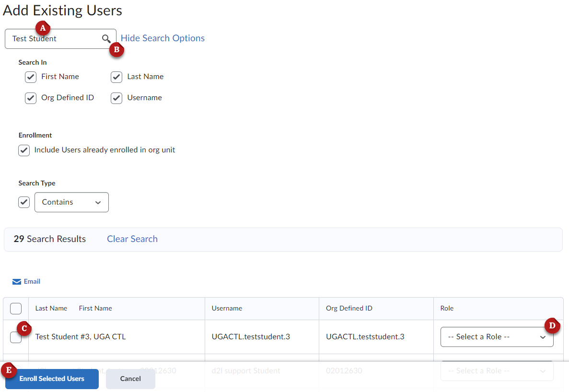Click the Test Student search text field
569x392 pixels.
tap(53, 39)
